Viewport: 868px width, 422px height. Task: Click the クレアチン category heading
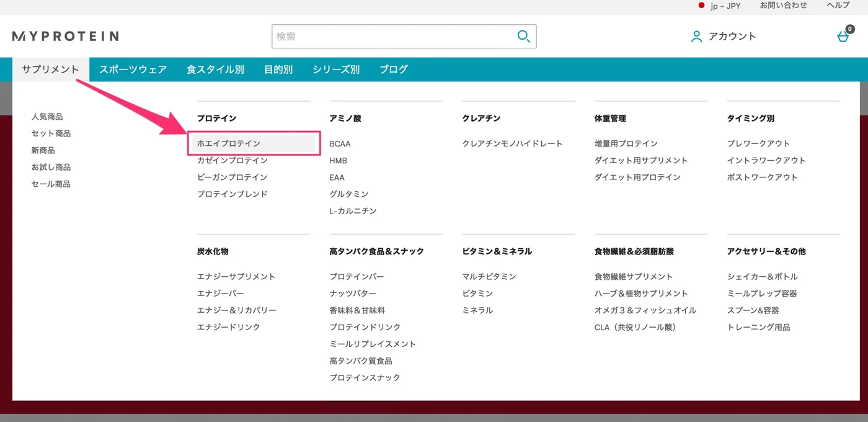click(x=482, y=118)
